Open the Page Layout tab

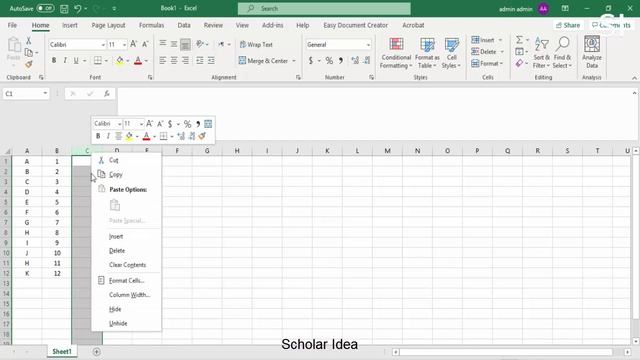pos(108,25)
